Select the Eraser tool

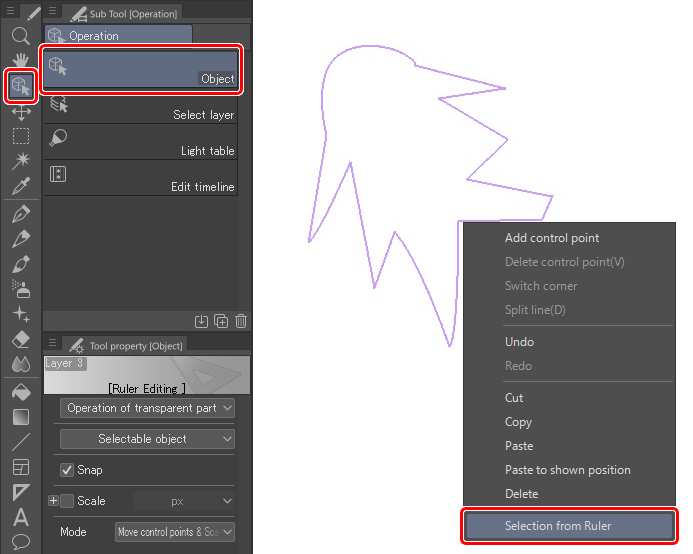click(x=20, y=340)
